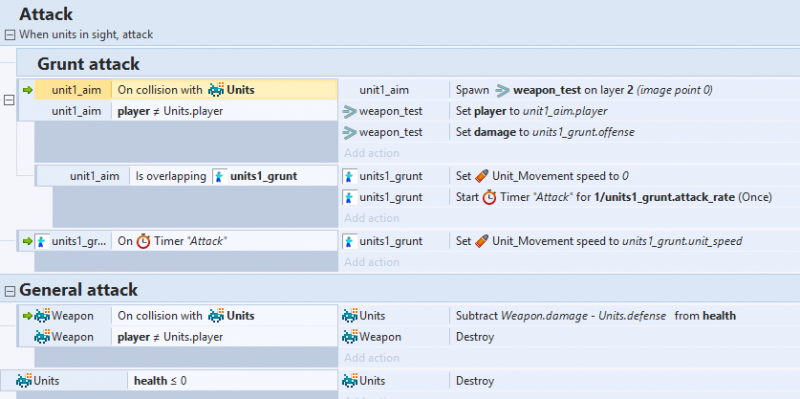The height and width of the screenshot is (399, 800).
Task: Collapse the General attack group
Action: click(9, 290)
